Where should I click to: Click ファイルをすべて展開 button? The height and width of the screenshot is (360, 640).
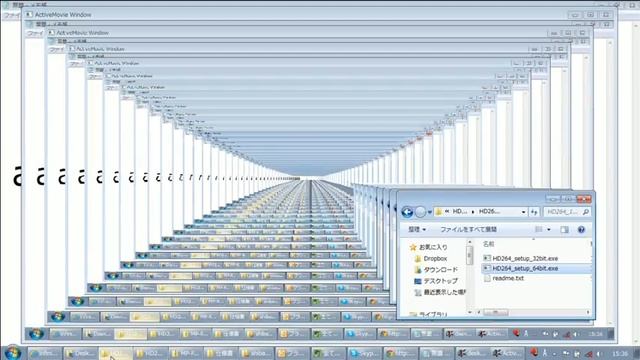click(x=468, y=229)
